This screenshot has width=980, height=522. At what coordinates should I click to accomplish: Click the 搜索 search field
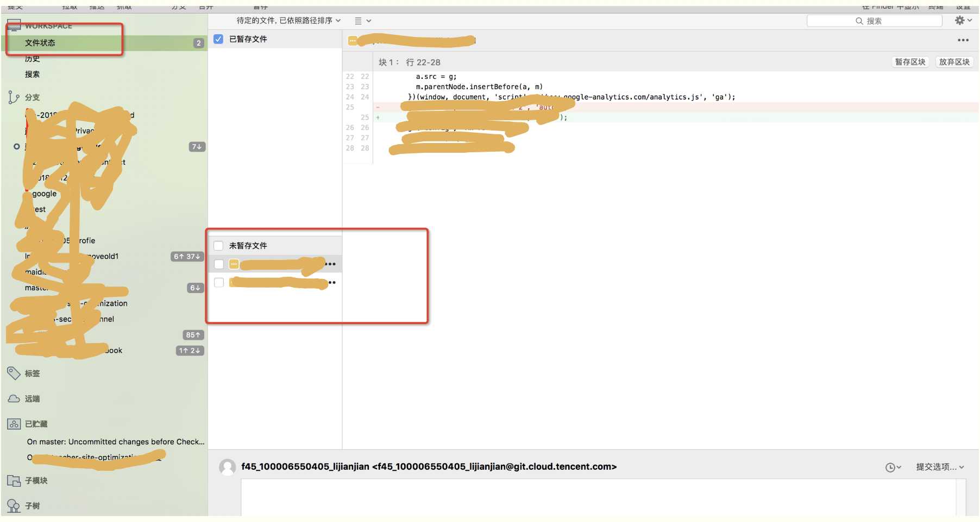pos(875,21)
